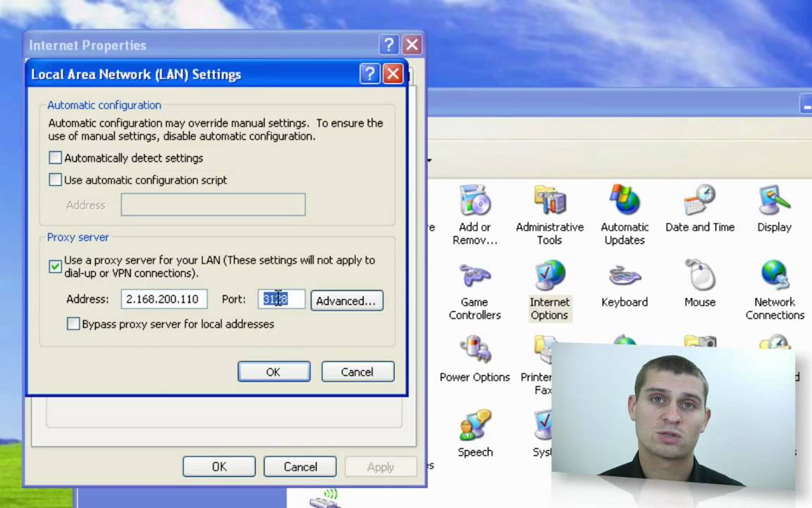
Task: Open the Speech icon
Action: [475, 434]
